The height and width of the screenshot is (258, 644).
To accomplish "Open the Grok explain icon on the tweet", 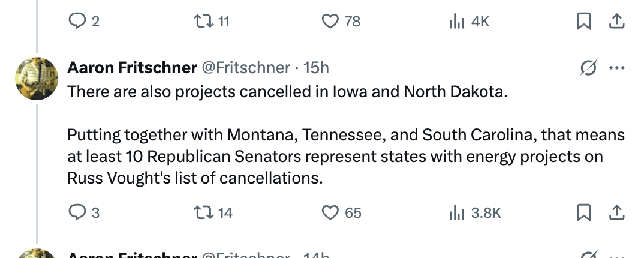I will pos(588,68).
